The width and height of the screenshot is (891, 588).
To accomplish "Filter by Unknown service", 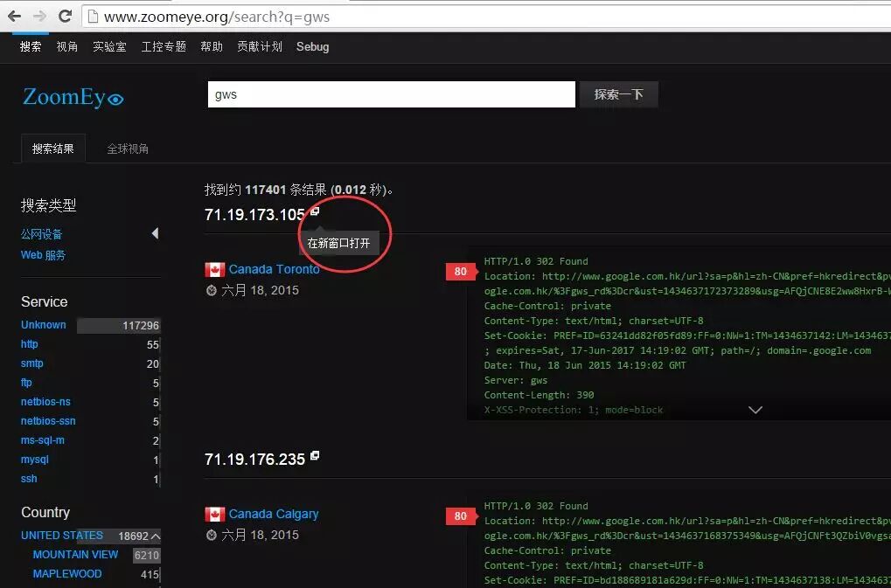I will [x=43, y=325].
